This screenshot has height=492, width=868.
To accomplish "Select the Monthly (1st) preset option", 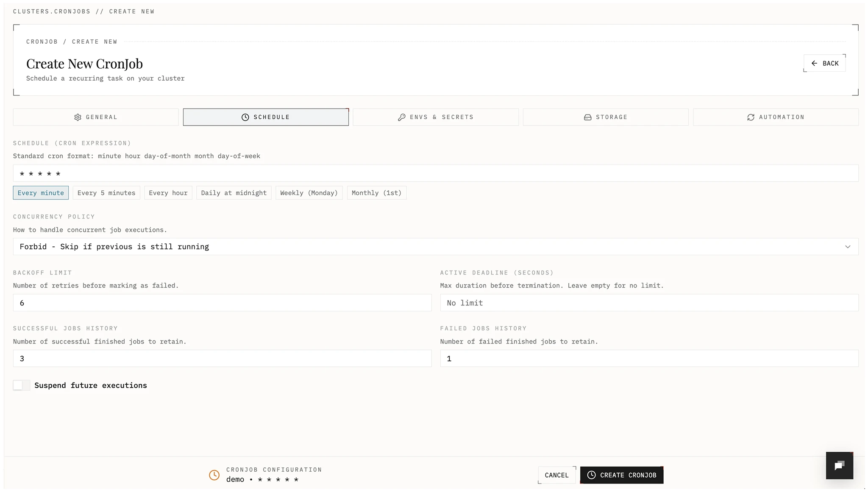I will 376,193.
